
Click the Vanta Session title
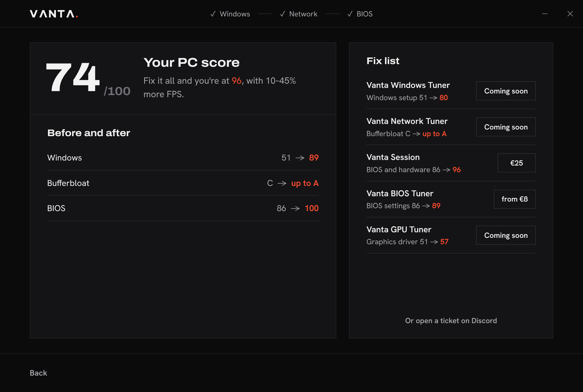coord(393,157)
